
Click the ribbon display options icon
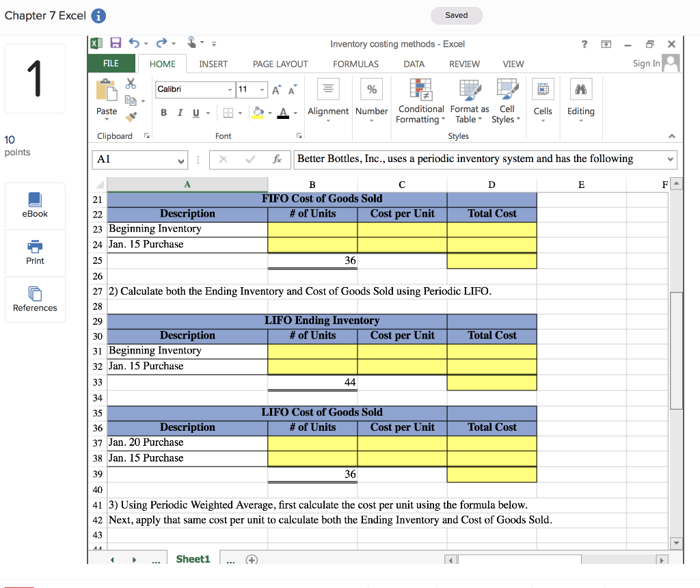pos(606,44)
